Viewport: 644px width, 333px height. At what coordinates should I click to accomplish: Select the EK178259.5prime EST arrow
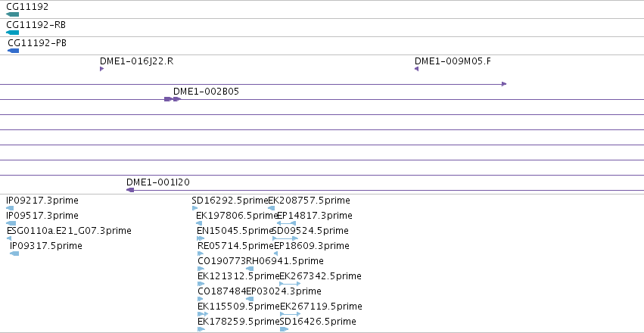pyautogui.click(x=201, y=329)
